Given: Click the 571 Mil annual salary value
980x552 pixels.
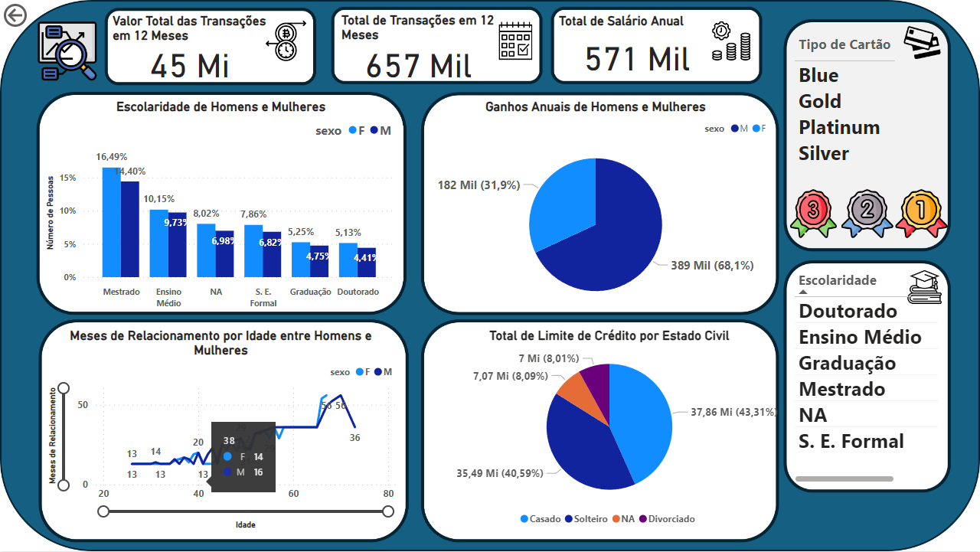Looking at the screenshot, I should (637, 58).
